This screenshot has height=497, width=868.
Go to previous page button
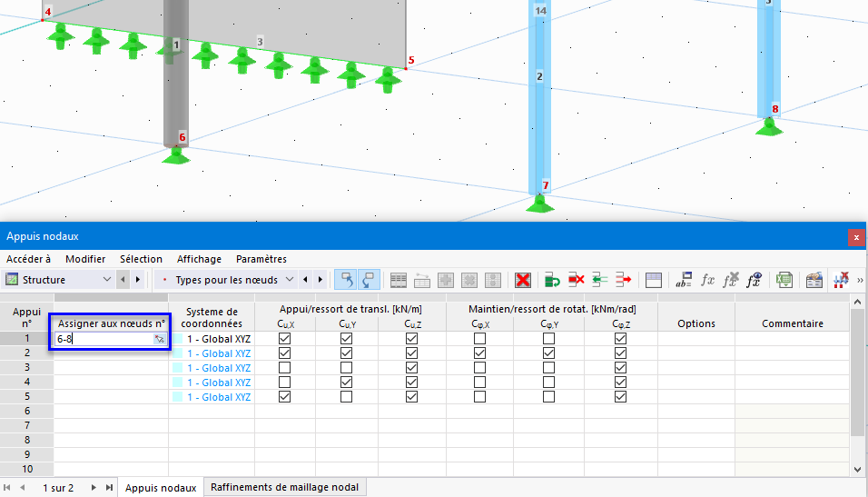tap(22, 488)
